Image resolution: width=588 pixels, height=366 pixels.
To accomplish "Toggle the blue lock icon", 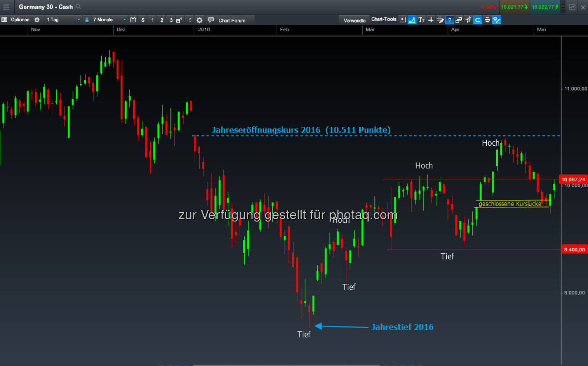I will (x=87, y=20).
